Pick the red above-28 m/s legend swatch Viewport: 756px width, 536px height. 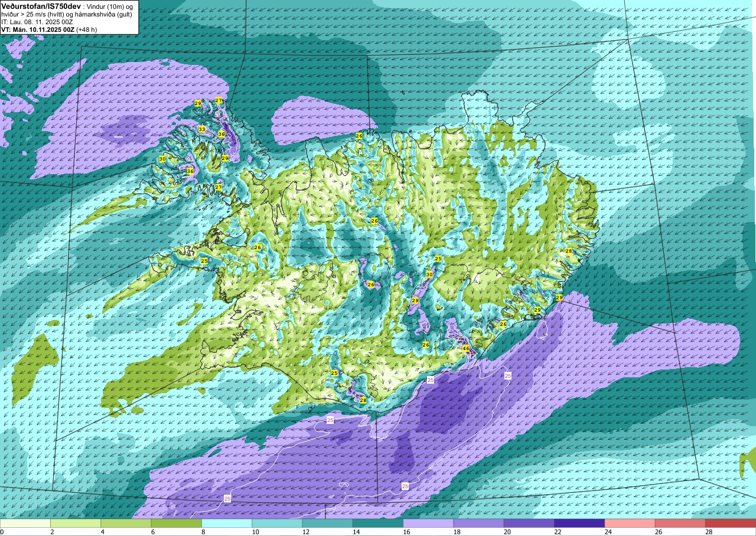pos(731,523)
